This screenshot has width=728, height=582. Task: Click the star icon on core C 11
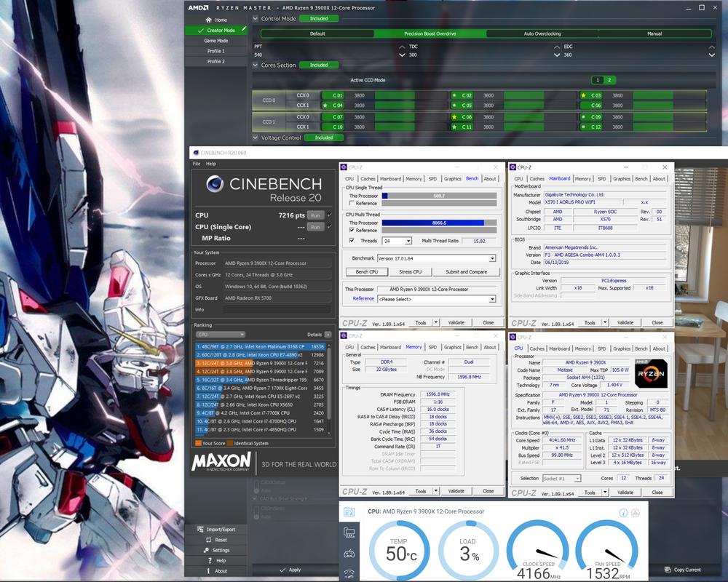click(454, 127)
